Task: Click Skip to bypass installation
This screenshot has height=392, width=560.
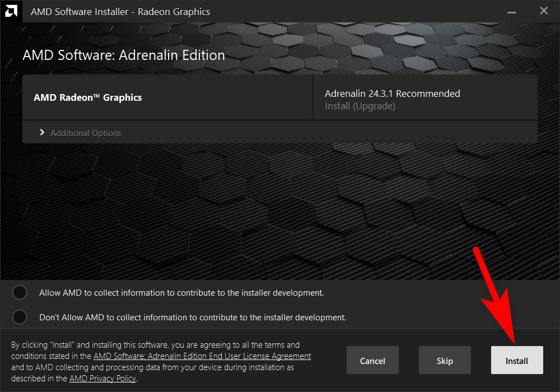Action: click(445, 360)
